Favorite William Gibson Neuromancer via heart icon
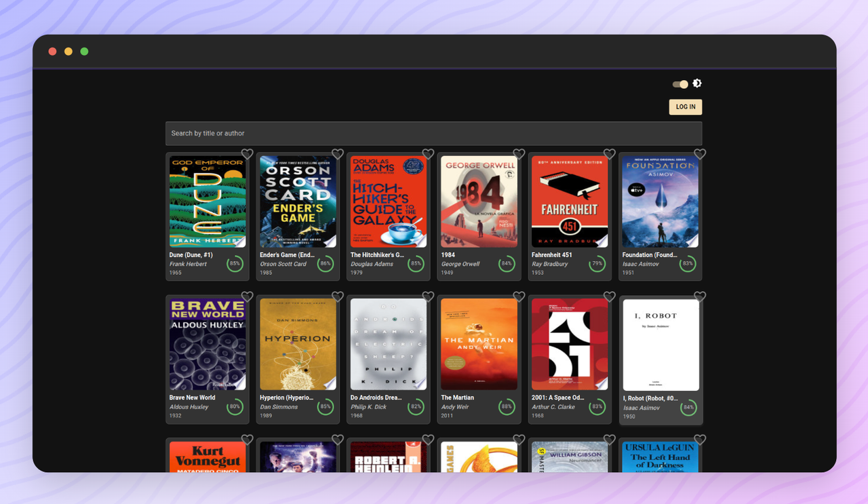The image size is (868, 504). [610, 440]
